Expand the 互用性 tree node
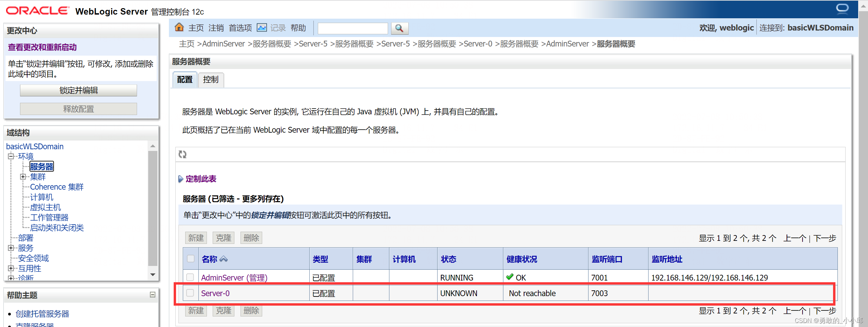This screenshot has width=868, height=327. point(11,268)
